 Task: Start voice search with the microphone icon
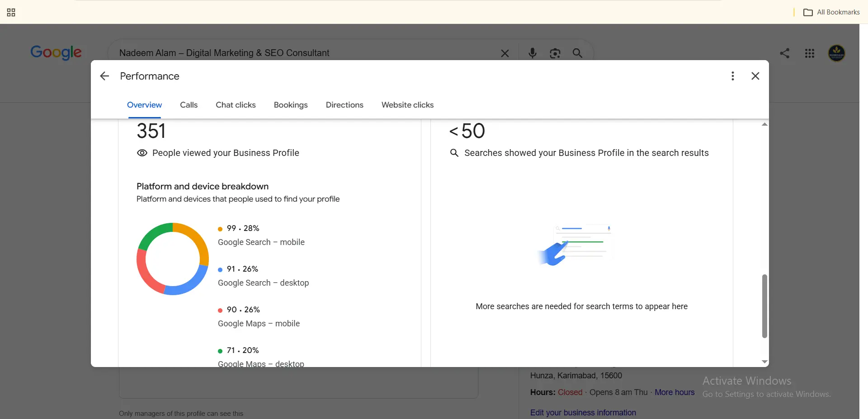click(x=533, y=53)
